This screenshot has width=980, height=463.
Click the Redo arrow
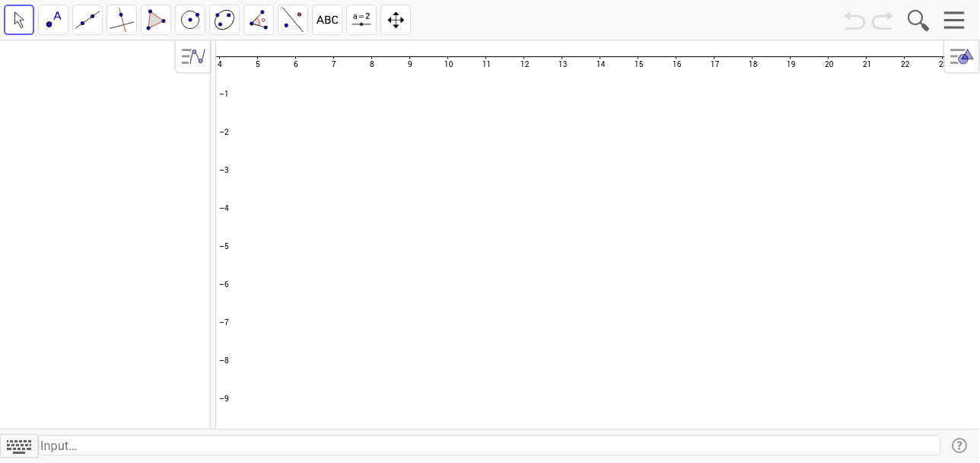pos(883,21)
